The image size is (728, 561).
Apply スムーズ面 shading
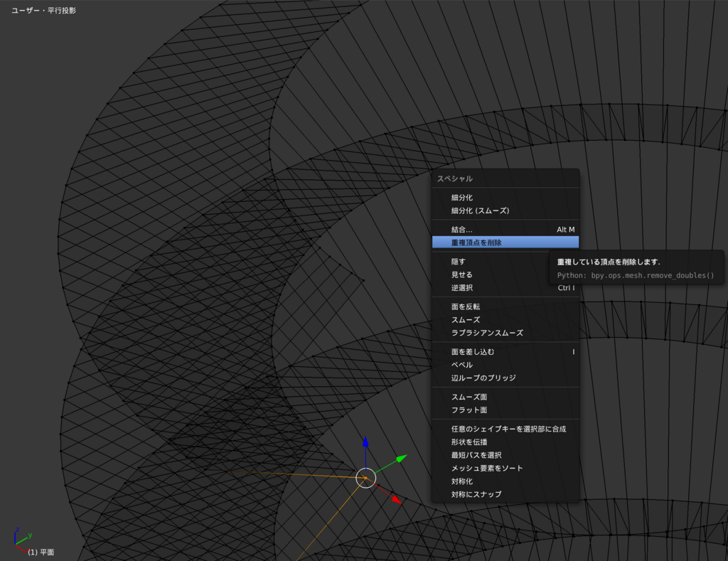(505, 397)
